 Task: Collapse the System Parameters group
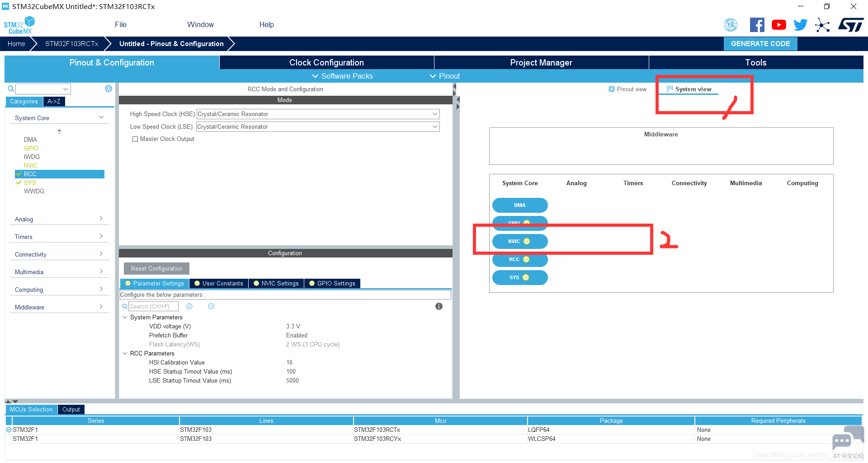click(125, 317)
